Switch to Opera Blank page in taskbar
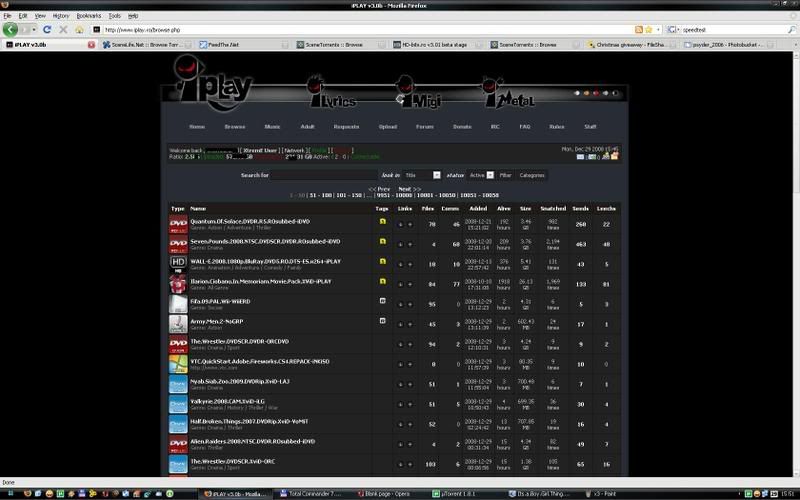Image resolution: width=800 pixels, height=500 pixels. point(388,493)
